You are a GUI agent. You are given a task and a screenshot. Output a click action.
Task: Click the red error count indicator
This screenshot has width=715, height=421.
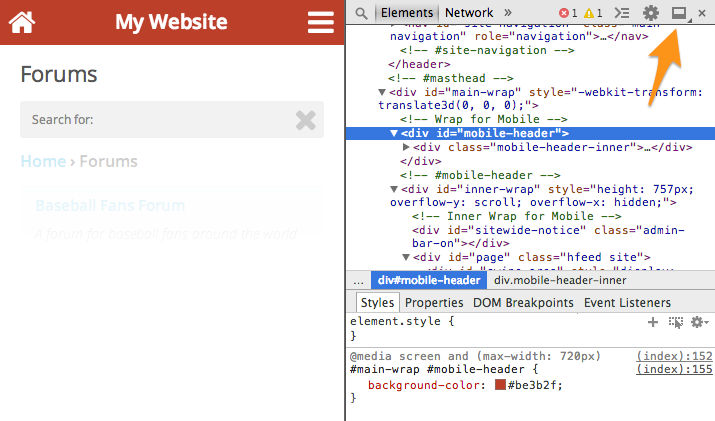568,13
